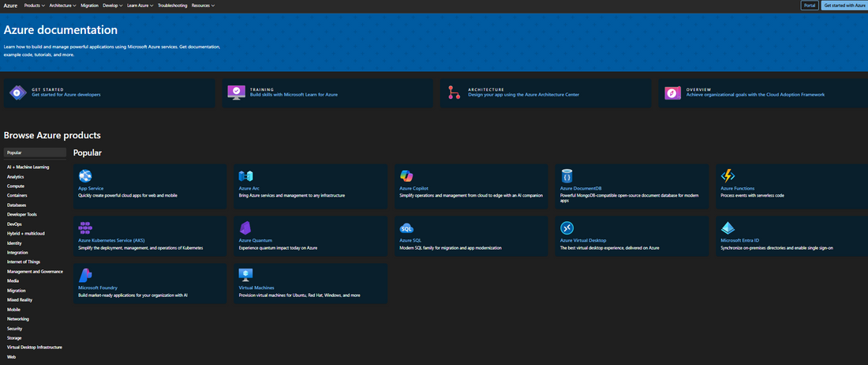
Task: Click the Azure Quantum purple icon
Action: [245, 228]
